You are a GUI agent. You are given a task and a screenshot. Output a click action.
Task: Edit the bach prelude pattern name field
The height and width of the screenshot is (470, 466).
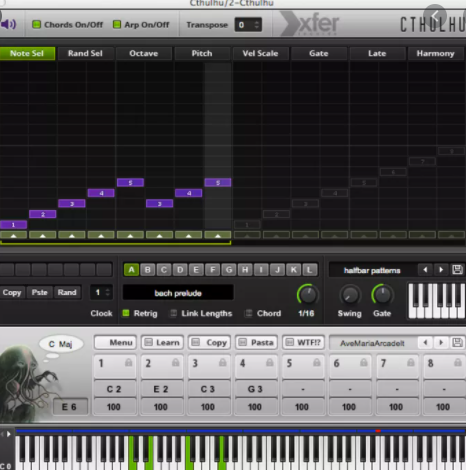178,293
